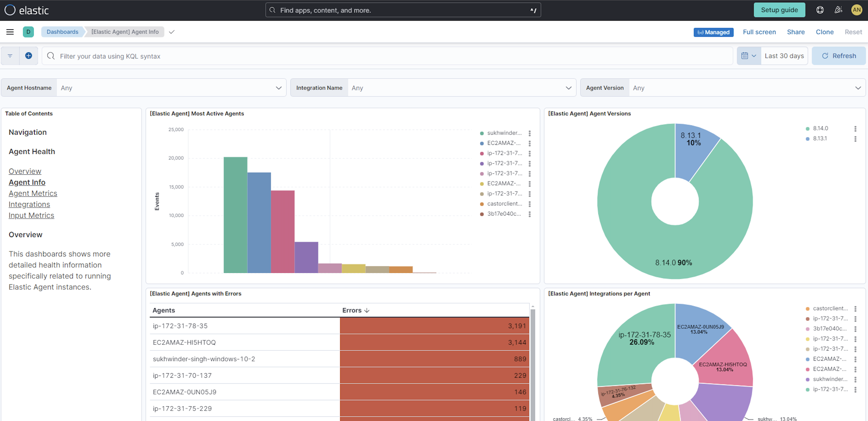Expand the Agent Hostname dropdown
Image resolution: width=868 pixels, height=421 pixels.
pos(279,87)
